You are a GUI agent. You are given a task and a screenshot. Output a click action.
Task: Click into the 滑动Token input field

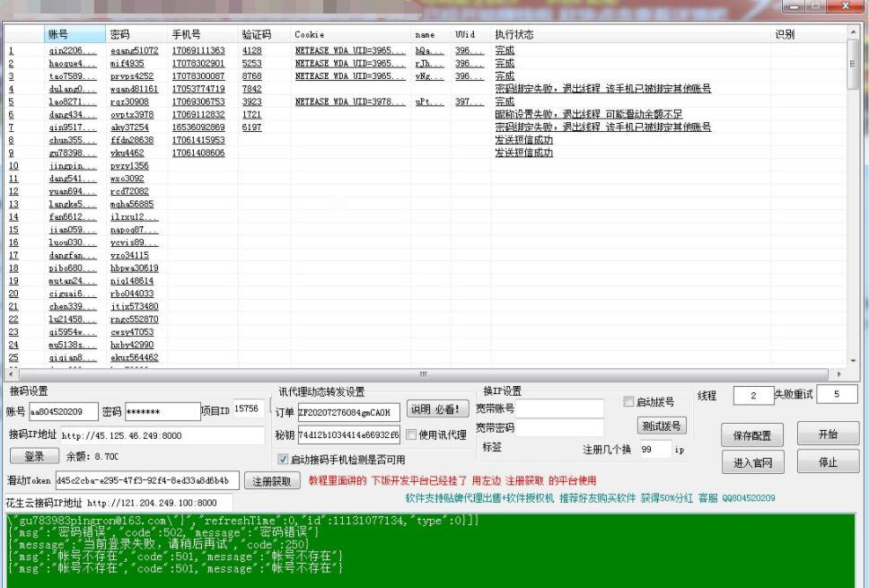pos(147,480)
